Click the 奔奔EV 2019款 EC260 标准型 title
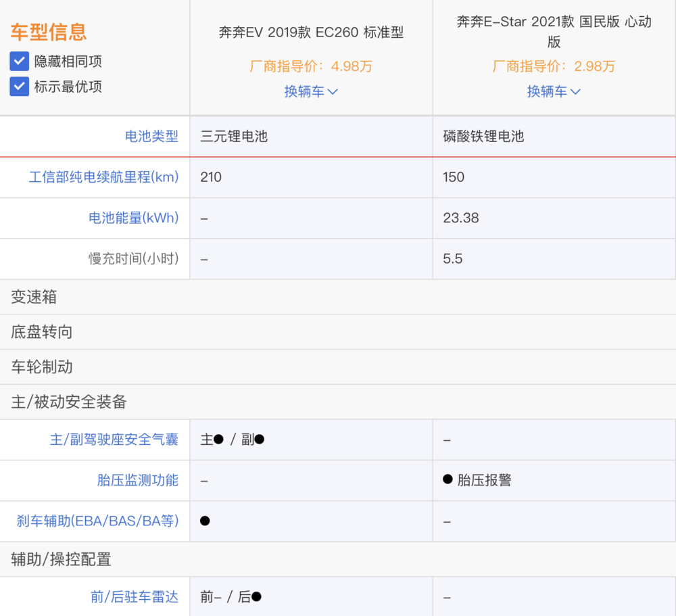676x616 pixels. [x=311, y=32]
